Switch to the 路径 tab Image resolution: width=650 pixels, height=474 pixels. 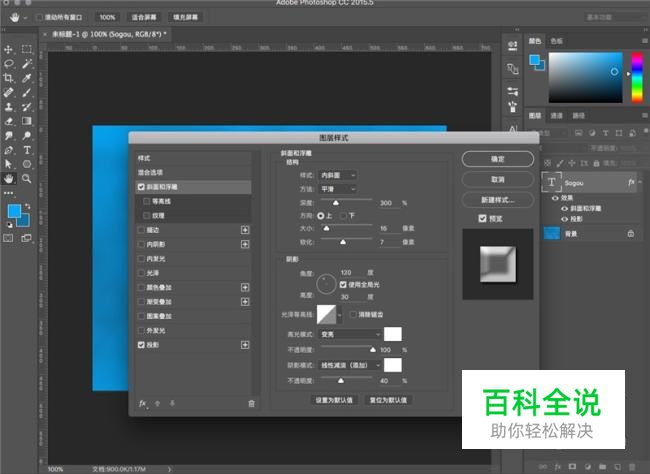(578, 116)
